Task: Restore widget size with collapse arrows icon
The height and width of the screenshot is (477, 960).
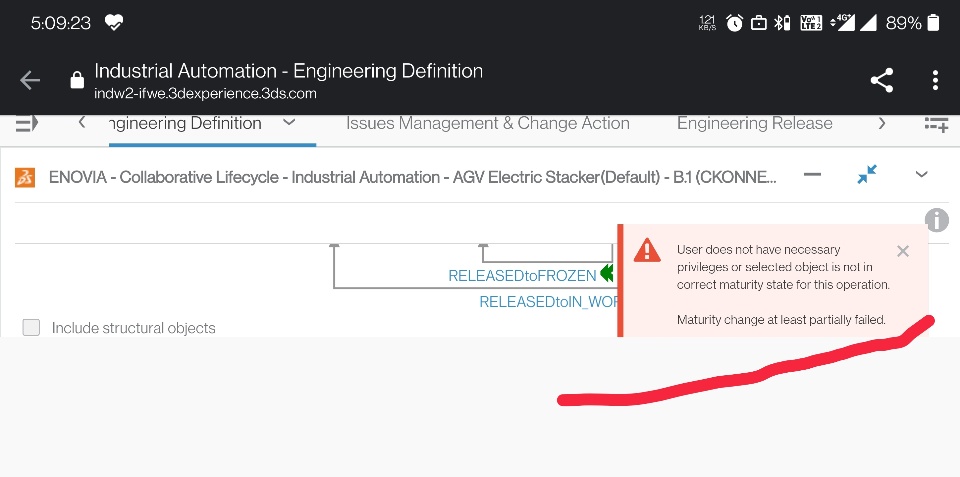Action: [x=867, y=175]
